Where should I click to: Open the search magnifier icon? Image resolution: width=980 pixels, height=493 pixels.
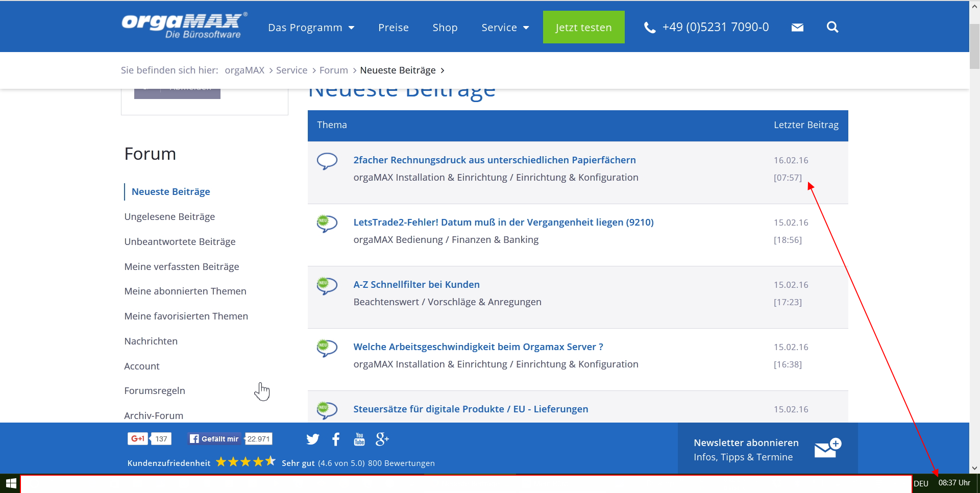[x=832, y=27]
